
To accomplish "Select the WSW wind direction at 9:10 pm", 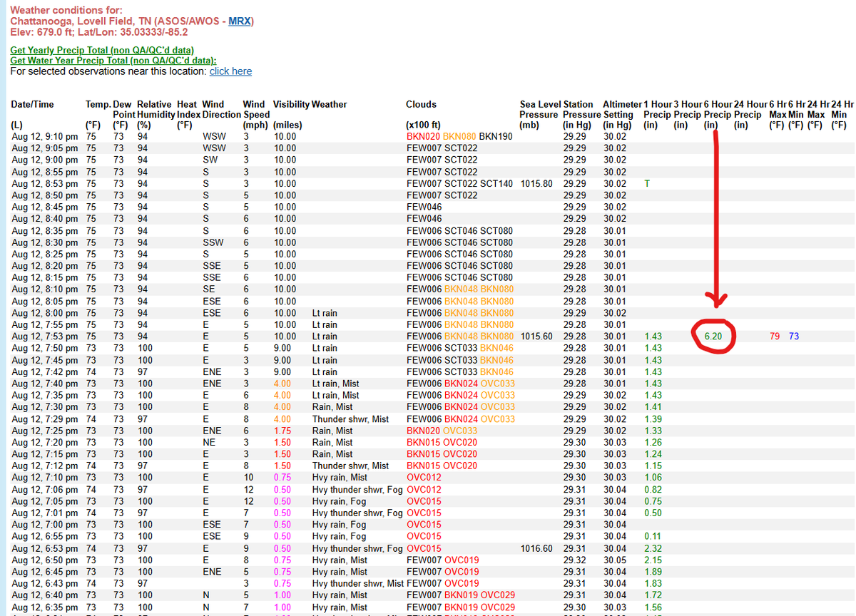I will 214,136.
